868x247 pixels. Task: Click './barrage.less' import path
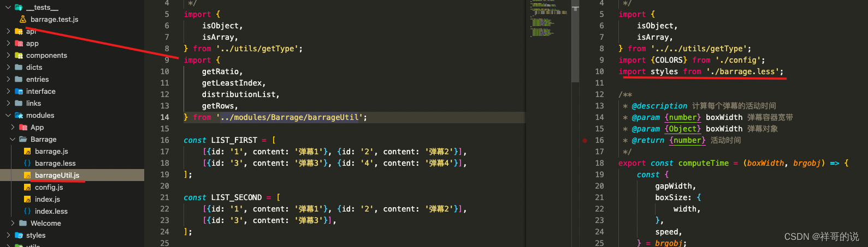point(742,71)
